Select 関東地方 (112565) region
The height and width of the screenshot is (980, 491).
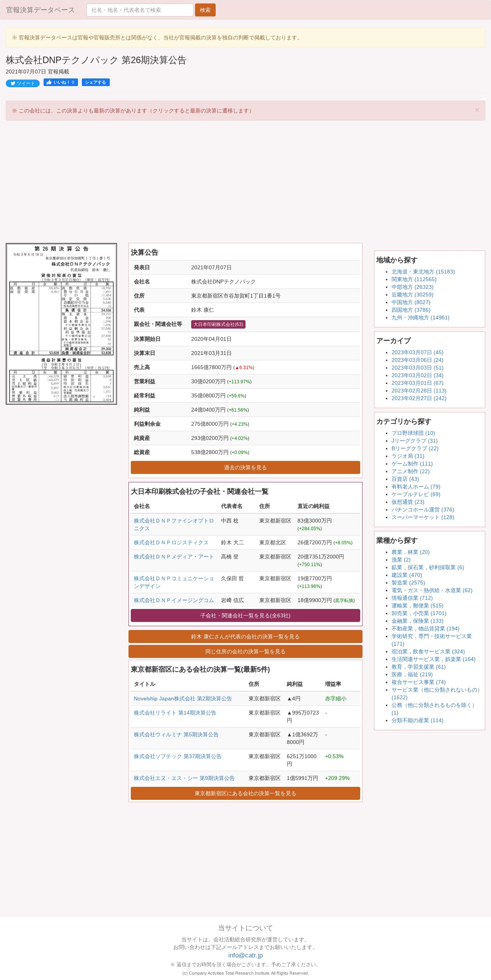point(414,279)
